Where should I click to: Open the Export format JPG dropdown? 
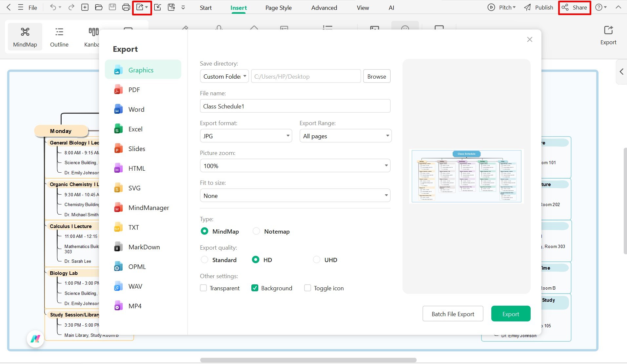click(x=246, y=136)
